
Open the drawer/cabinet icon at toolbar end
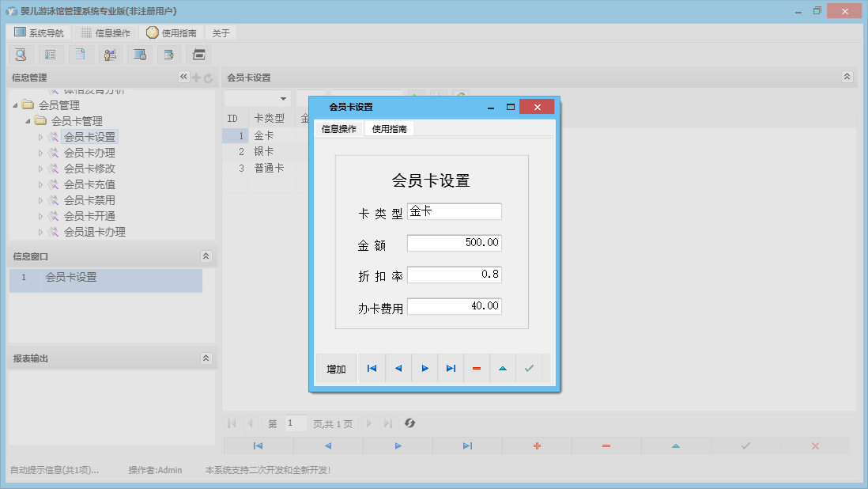click(x=198, y=55)
